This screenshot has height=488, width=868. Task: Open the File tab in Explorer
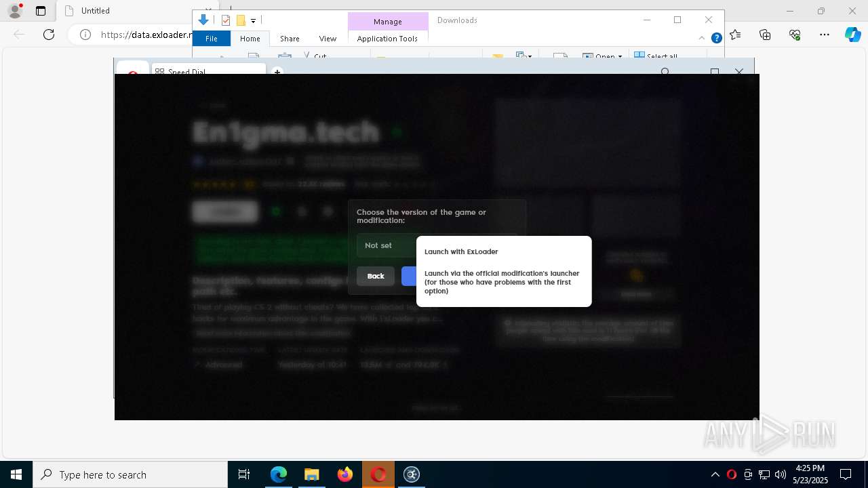[212, 39]
